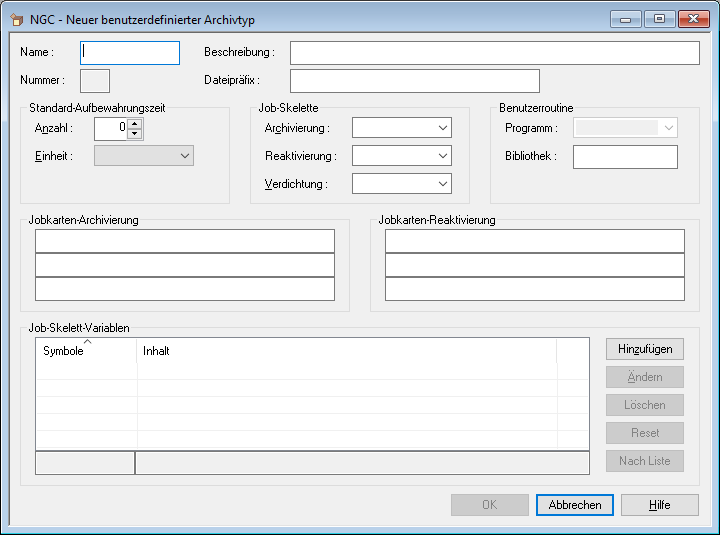Click the Bibliothek input field
This screenshot has width=720, height=535.
click(x=625, y=157)
